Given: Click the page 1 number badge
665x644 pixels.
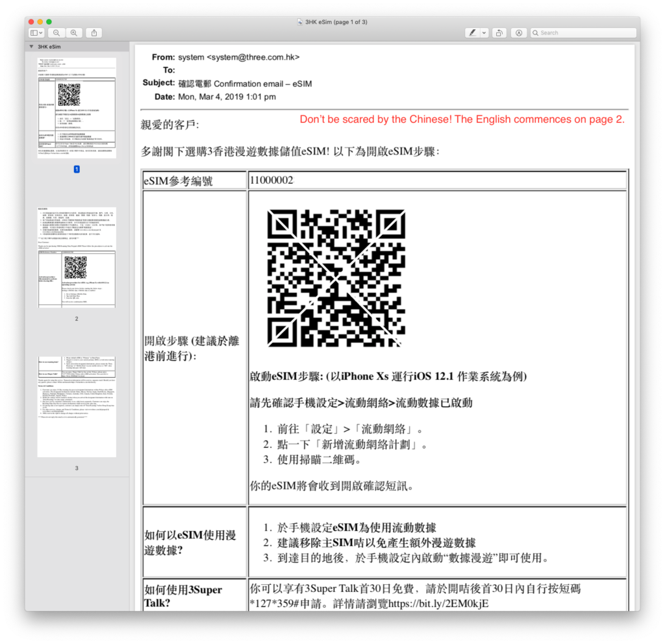Looking at the screenshot, I should (x=77, y=169).
